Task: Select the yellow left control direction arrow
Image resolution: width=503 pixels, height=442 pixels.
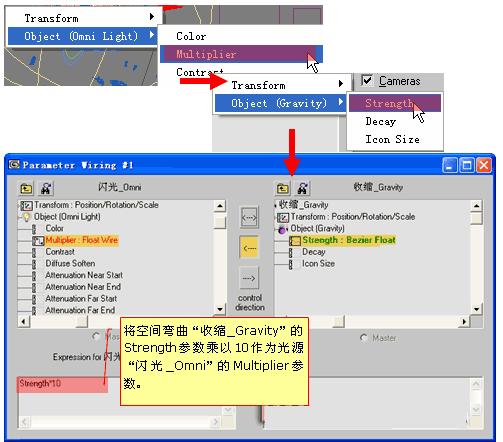Action: pyautogui.click(x=249, y=248)
